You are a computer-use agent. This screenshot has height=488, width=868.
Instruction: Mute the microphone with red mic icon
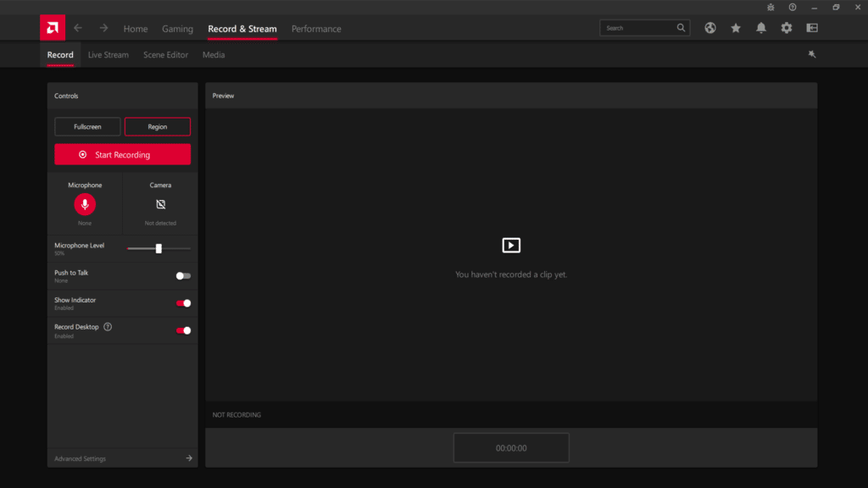[85, 204]
